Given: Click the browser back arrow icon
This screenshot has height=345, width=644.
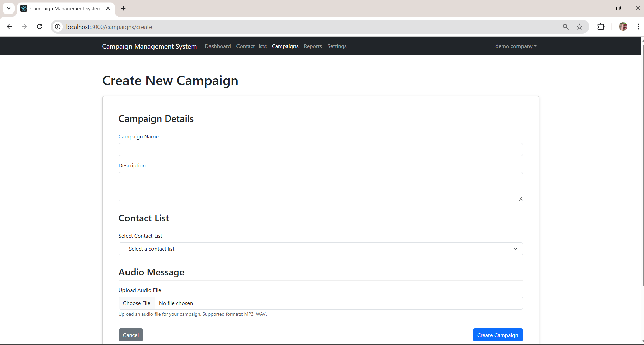Looking at the screenshot, I should tap(9, 27).
